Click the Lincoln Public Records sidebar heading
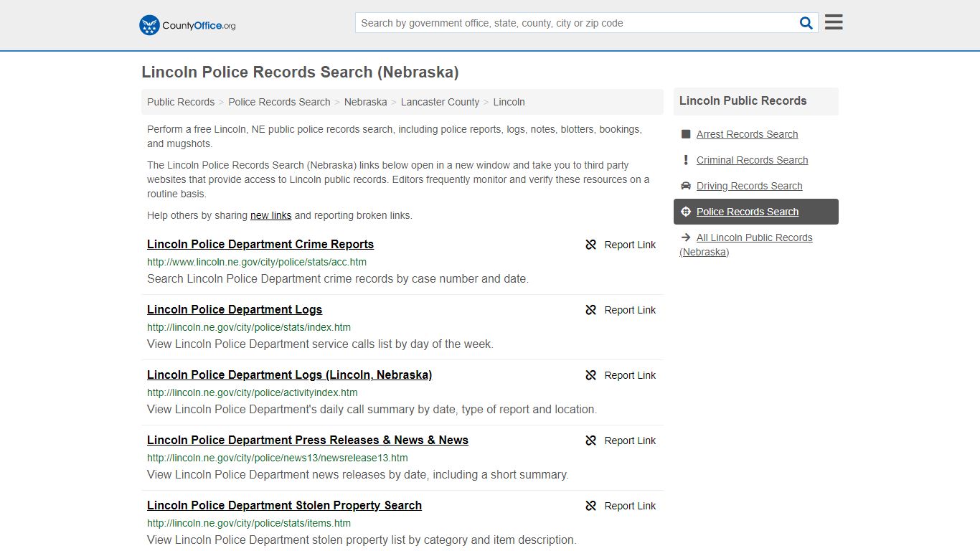This screenshot has width=980, height=551. tap(743, 101)
